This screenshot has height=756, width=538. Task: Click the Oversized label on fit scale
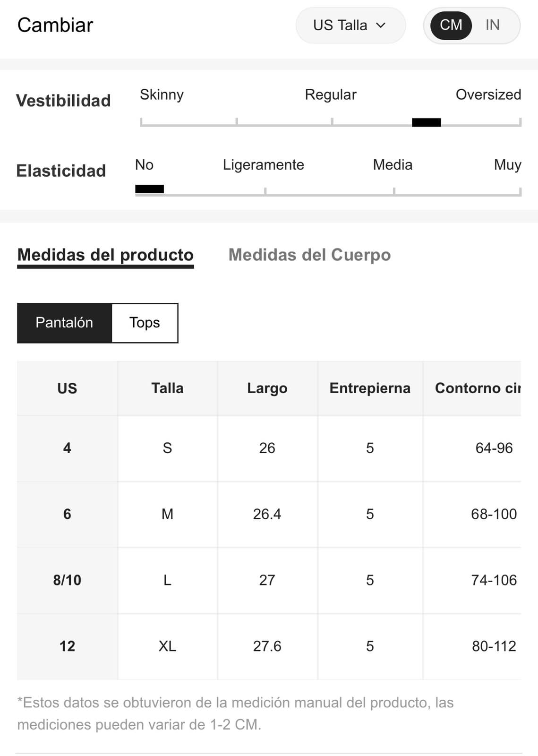[x=488, y=94]
